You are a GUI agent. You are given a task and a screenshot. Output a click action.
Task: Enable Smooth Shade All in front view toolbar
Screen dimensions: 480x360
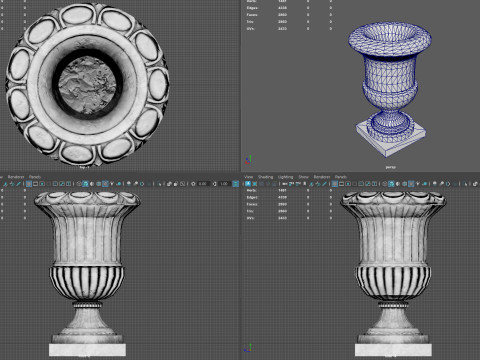(x=85, y=184)
